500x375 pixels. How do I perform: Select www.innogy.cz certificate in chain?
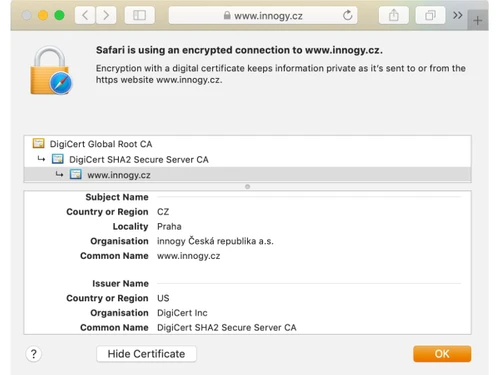[247, 175]
